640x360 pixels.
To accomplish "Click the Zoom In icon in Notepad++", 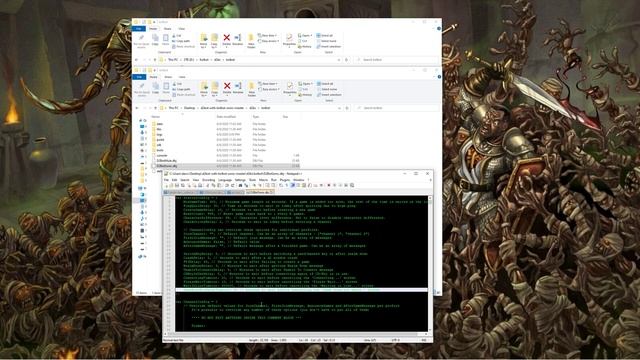I will click(254, 185).
